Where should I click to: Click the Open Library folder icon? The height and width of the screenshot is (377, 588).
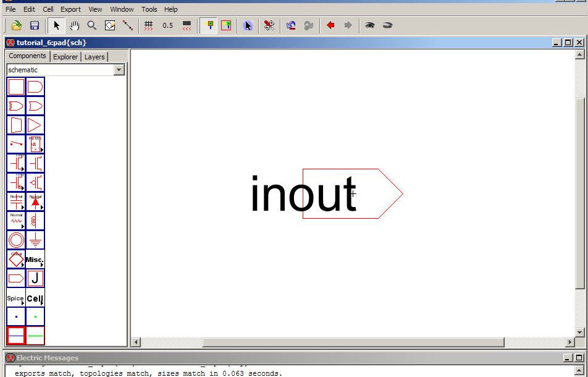(x=17, y=25)
